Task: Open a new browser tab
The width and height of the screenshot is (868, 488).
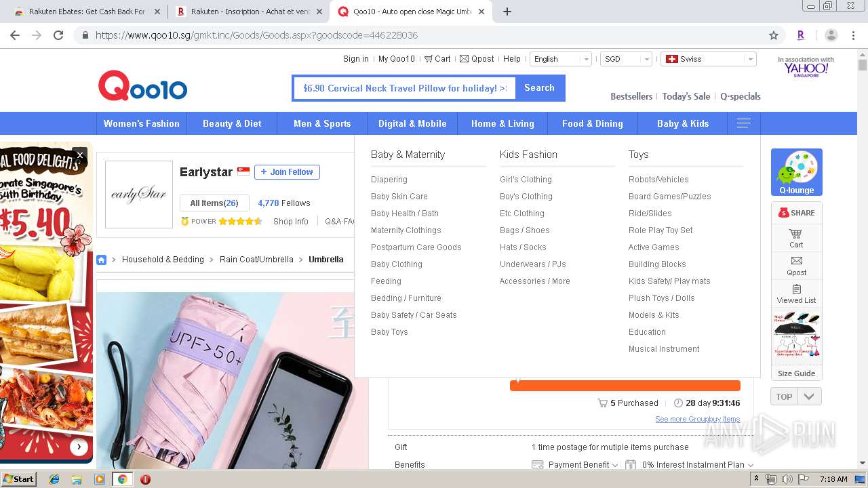Action: click(x=507, y=12)
